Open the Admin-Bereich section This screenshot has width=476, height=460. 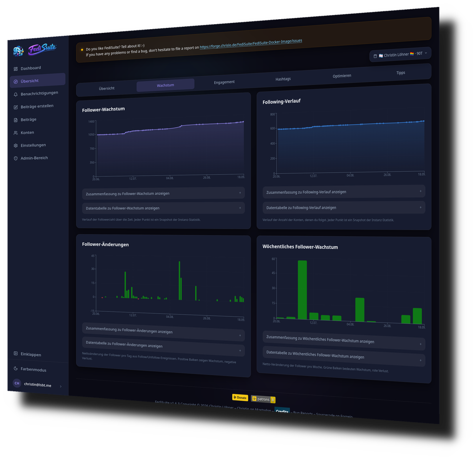pyautogui.click(x=38, y=158)
